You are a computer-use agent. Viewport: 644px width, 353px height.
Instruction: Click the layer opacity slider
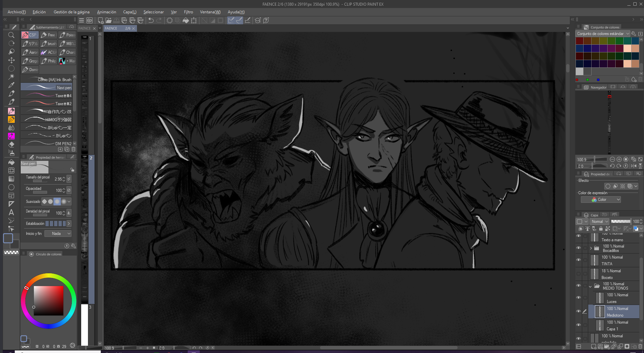point(621,221)
